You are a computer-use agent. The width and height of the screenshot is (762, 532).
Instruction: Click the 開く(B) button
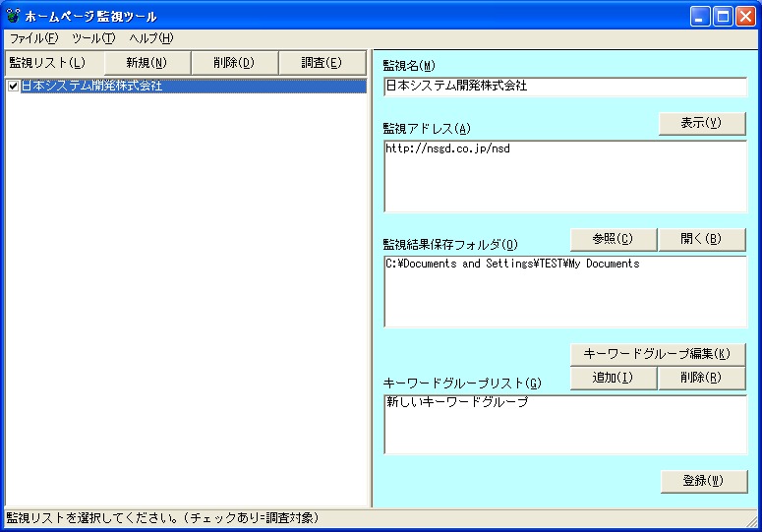pyautogui.click(x=702, y=239)
